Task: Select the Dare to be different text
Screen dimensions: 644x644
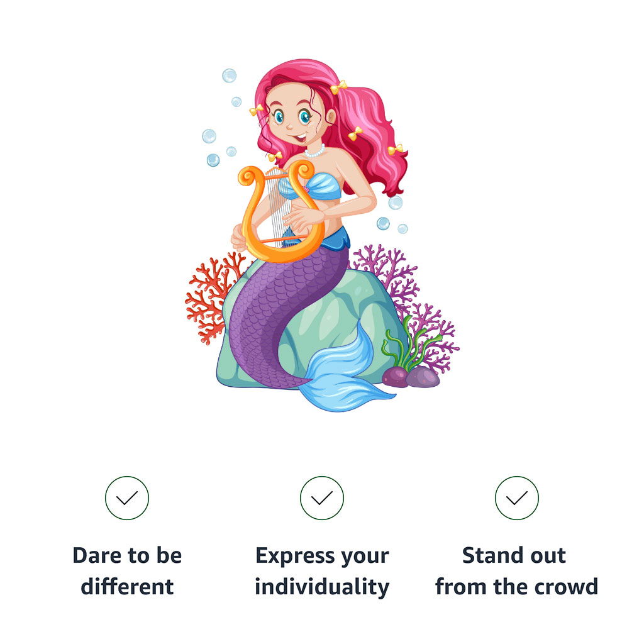Action: click(127, 571)
